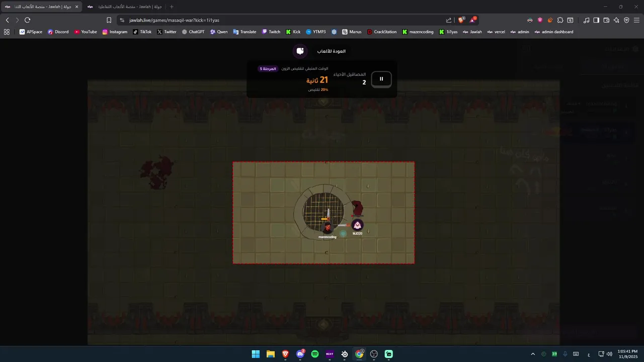This screenshot has width=644, height=362.
Task: Open the browser hamburger main menu
Action: [636, 20]
